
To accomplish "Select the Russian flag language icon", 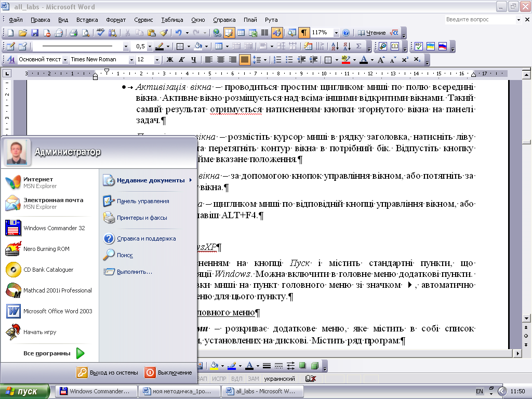I will (443, 46).
